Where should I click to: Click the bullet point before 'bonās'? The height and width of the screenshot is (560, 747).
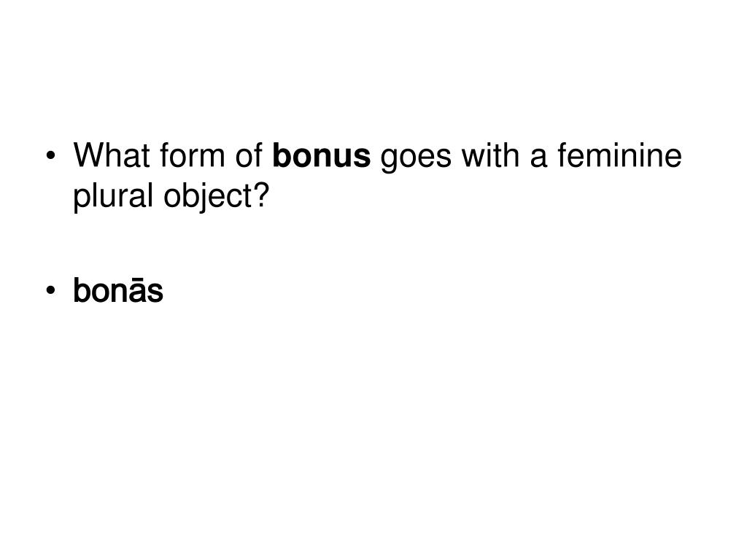pos(50,290)
